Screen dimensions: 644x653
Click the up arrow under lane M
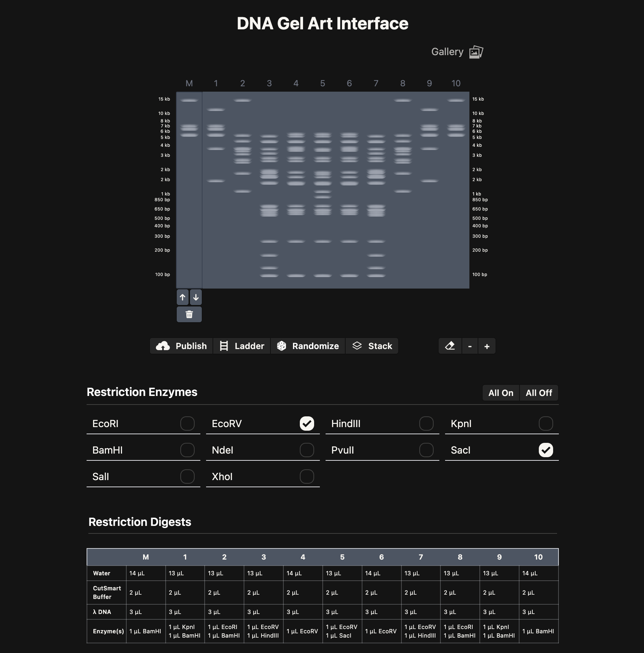point(182,297)
